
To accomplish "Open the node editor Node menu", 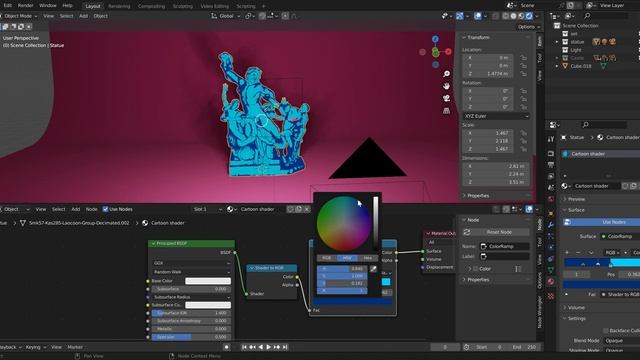I will click(91, 209).
